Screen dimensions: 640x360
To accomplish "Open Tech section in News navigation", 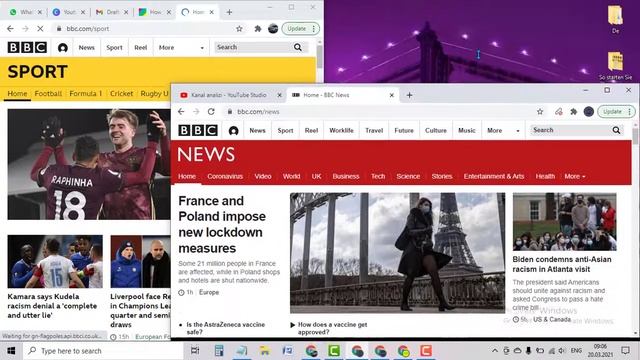I will pyautogui.click(x=378, y=176).
